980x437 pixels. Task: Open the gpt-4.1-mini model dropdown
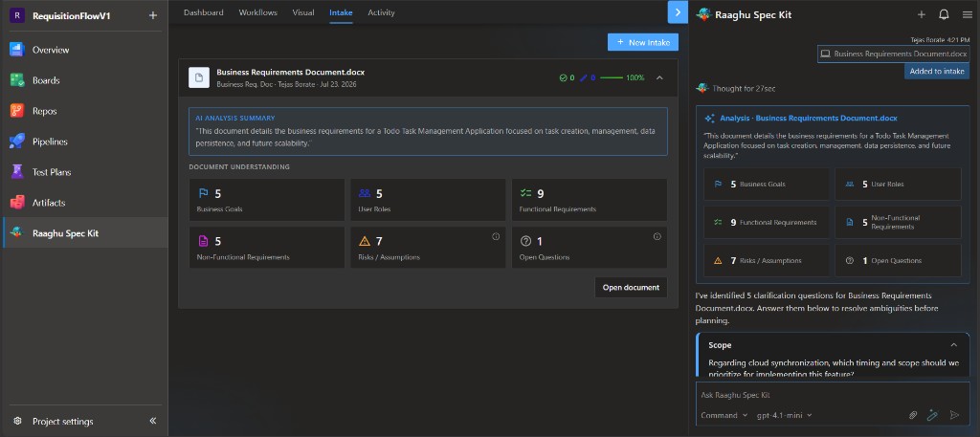[x=785, y=415]
